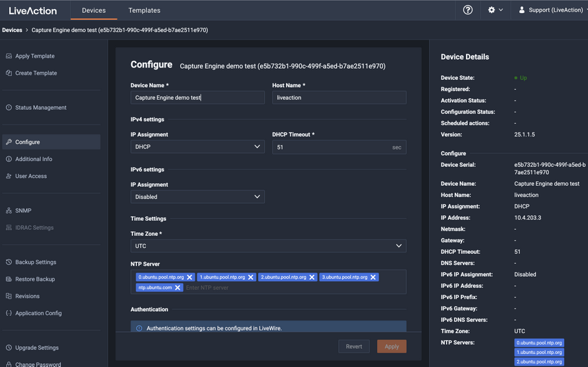Click the DHCP Timeout input field
588x367 pixels.
pyautogui.click(x=339, y=147)
